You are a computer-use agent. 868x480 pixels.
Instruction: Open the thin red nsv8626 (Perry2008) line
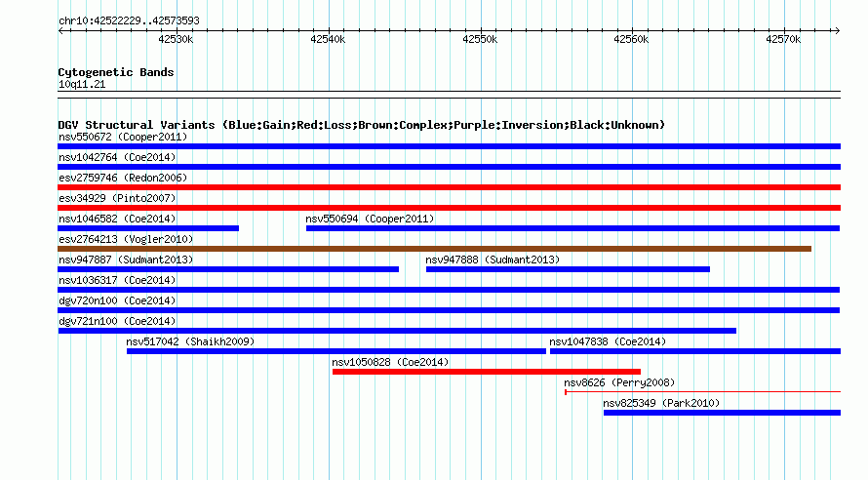coord(703,392)
